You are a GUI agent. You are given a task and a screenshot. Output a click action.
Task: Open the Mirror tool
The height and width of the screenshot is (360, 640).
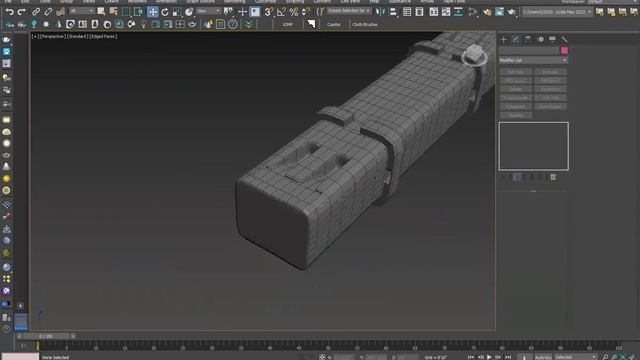(380, 12)
